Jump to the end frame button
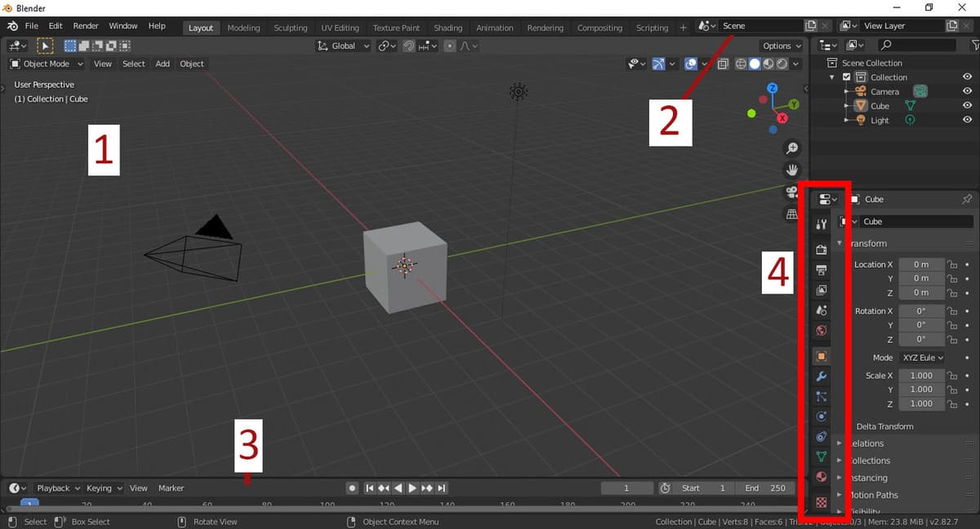The image size is (980, 529). (x=442, y=488)
